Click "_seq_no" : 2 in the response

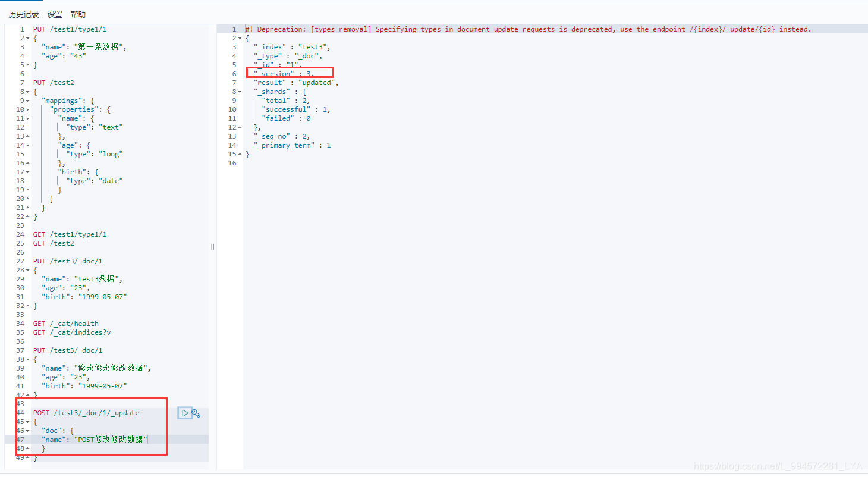click(x=282, y=136)
